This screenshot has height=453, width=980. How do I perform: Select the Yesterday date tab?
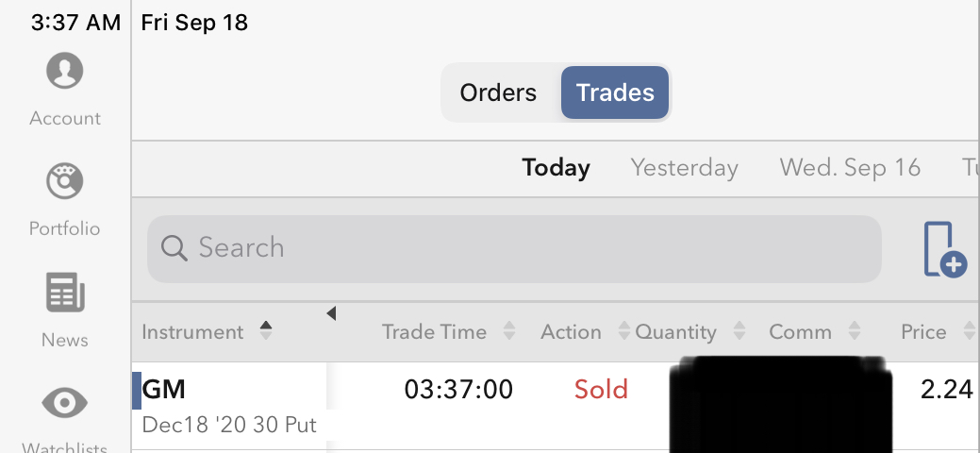coord(684,168)
